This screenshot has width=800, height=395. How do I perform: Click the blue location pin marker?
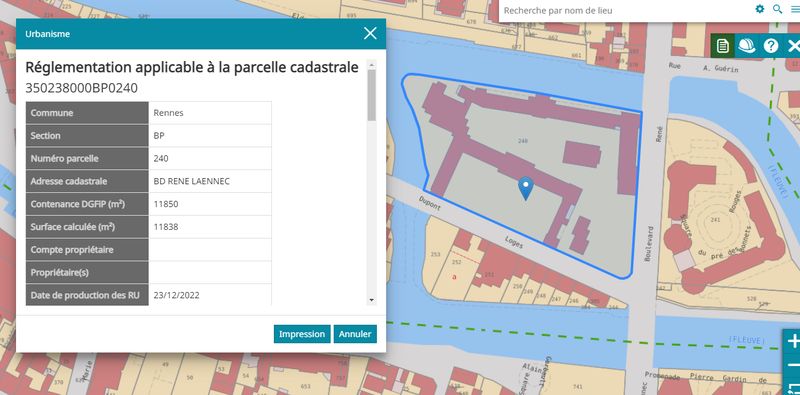tap(526, 188)
